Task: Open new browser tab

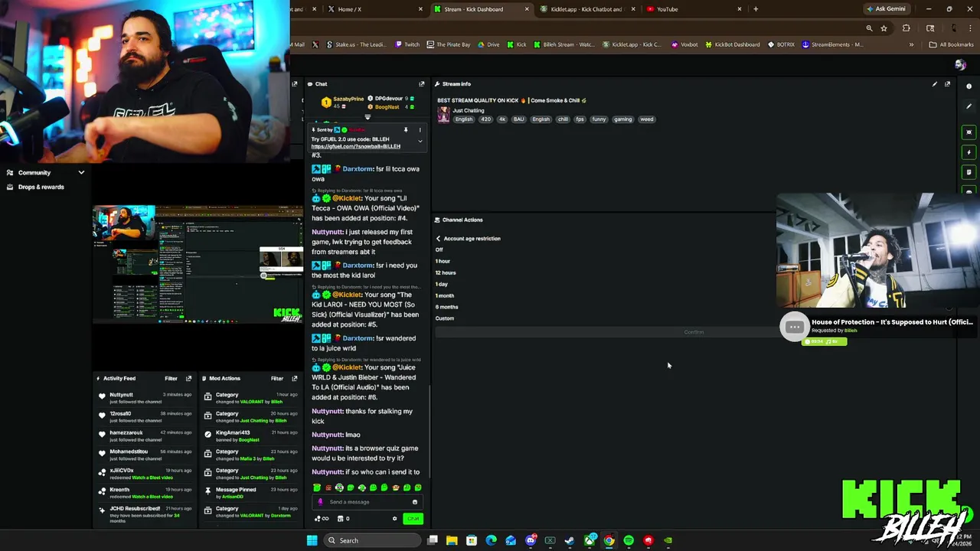Action: 756,9
